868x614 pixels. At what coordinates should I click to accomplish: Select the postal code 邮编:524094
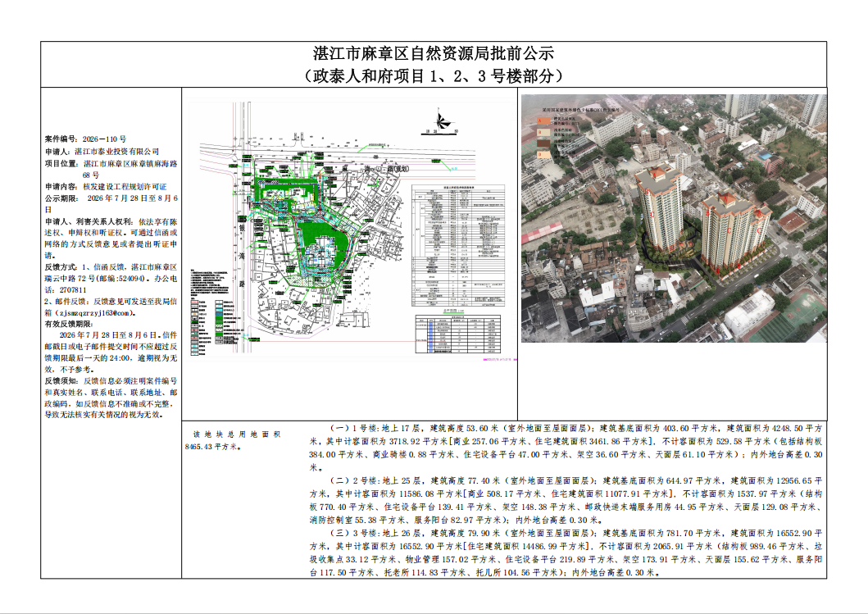(120, 279)
